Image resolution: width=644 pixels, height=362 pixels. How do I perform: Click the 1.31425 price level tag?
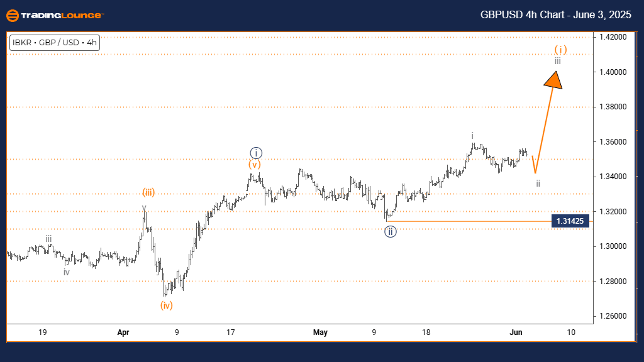coord(571,221)
